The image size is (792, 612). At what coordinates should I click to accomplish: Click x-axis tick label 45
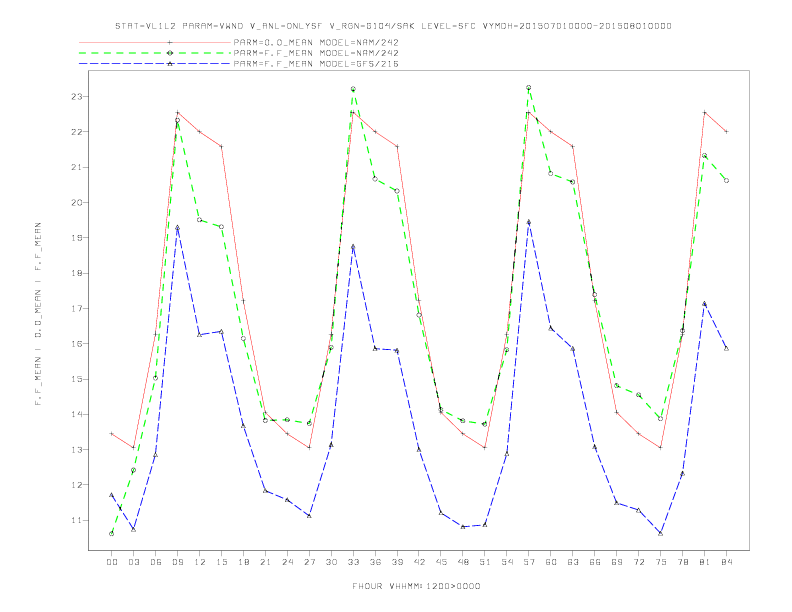pyautogui.click(x=441, y=562)
